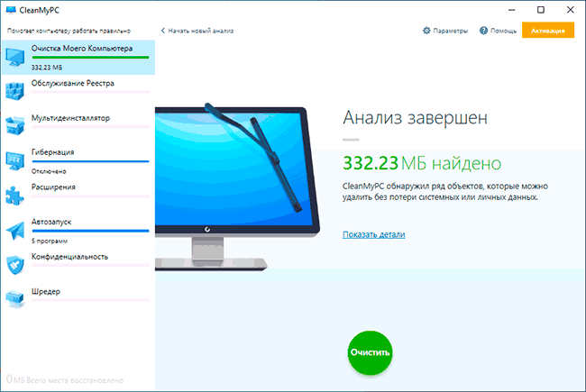Click the Shredder icon
The height and width of the screenshot is (392, 586).
tap(15, 299)
